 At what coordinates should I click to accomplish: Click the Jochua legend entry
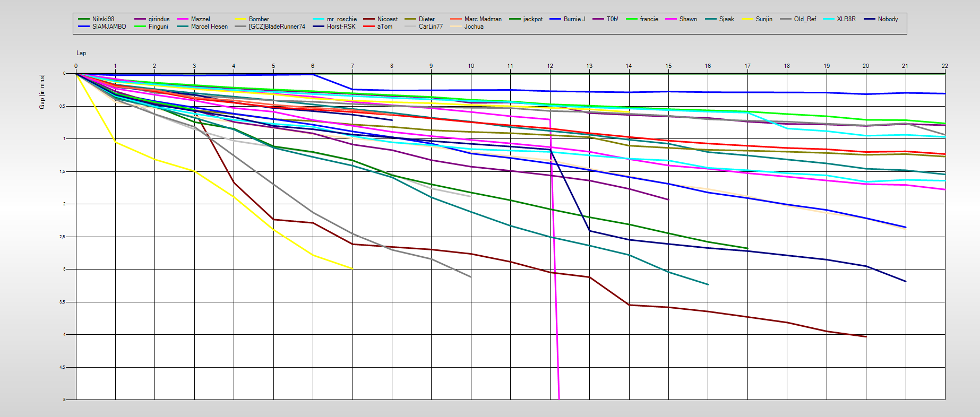474,27
